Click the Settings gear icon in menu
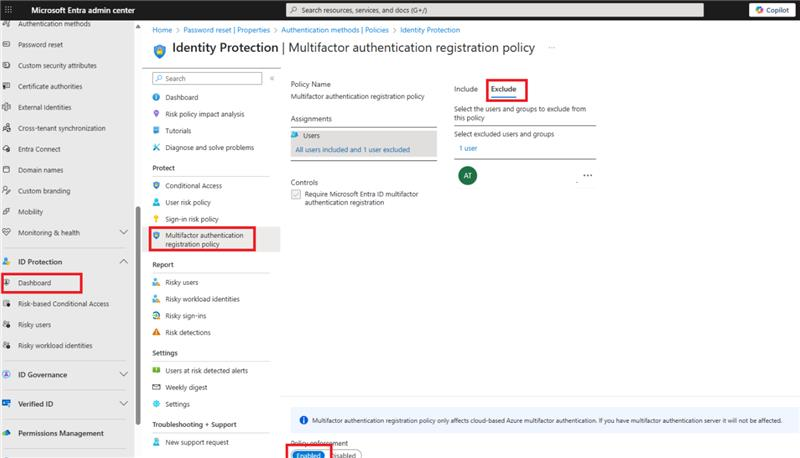Viewport: 800px width, 458px height. click(x=156, y=404)
